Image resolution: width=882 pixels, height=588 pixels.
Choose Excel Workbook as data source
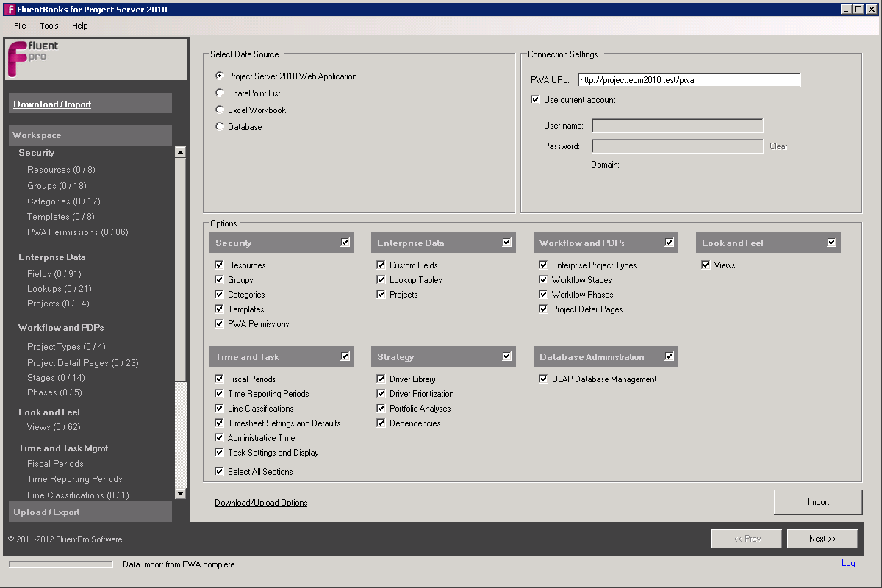pyautogui.click(x=220, y=110)
